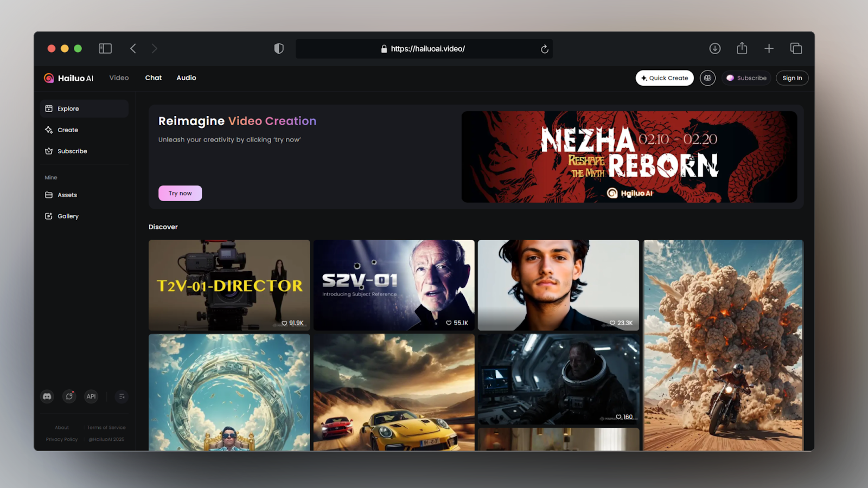Click the Try now button
868x488 pixels.
(180, 194)
